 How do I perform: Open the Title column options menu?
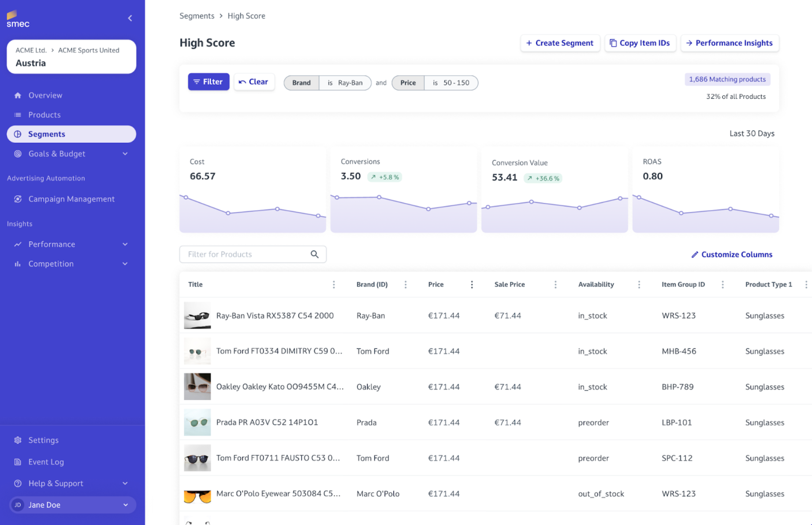pyautogui.click(x=334, y=285)
